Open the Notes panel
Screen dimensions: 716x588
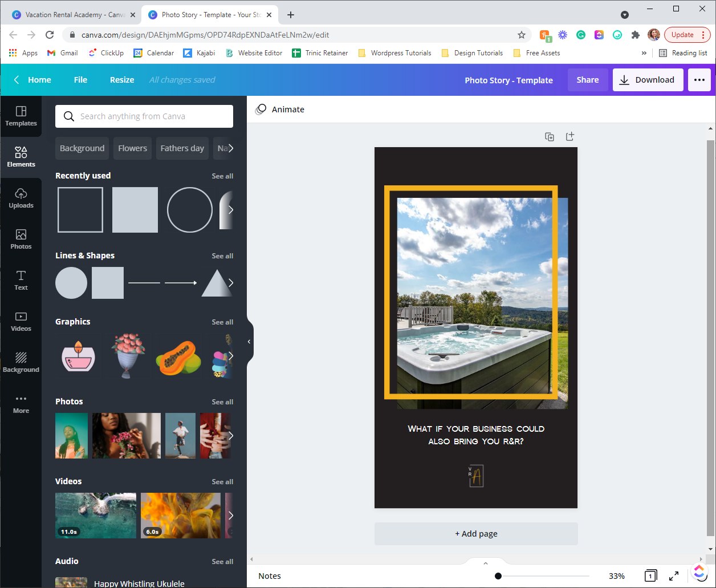point(270,576)
